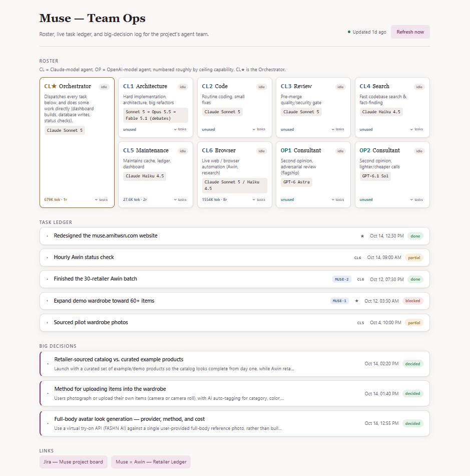Click the green Updated status dot
The width and height of the screenshot is (470, 476).
[x=349, y=32]
